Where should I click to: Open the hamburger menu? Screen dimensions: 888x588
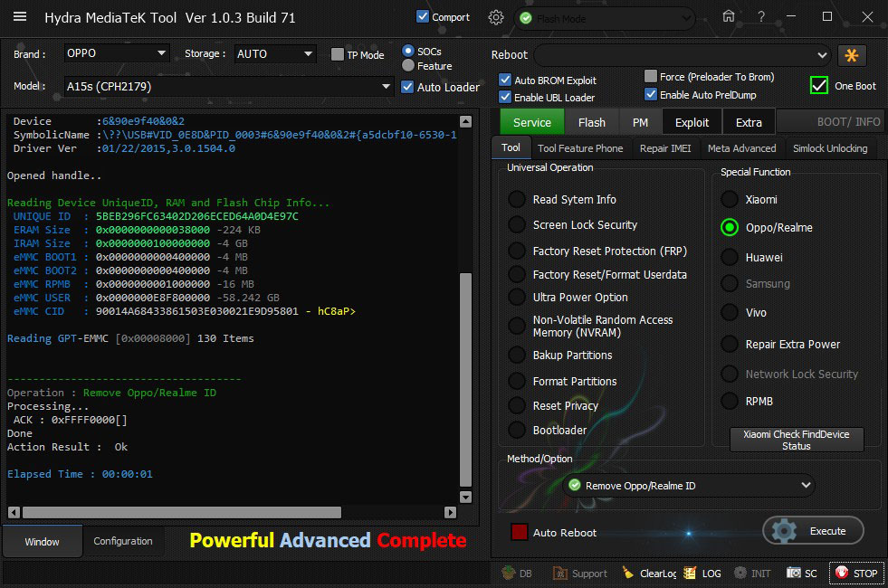pos(20,16)
